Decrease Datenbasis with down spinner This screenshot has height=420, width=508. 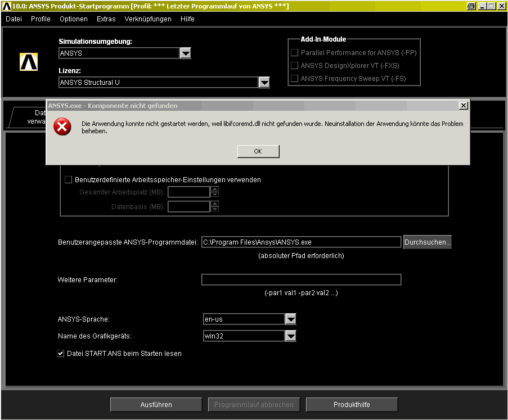click(214, 209)
